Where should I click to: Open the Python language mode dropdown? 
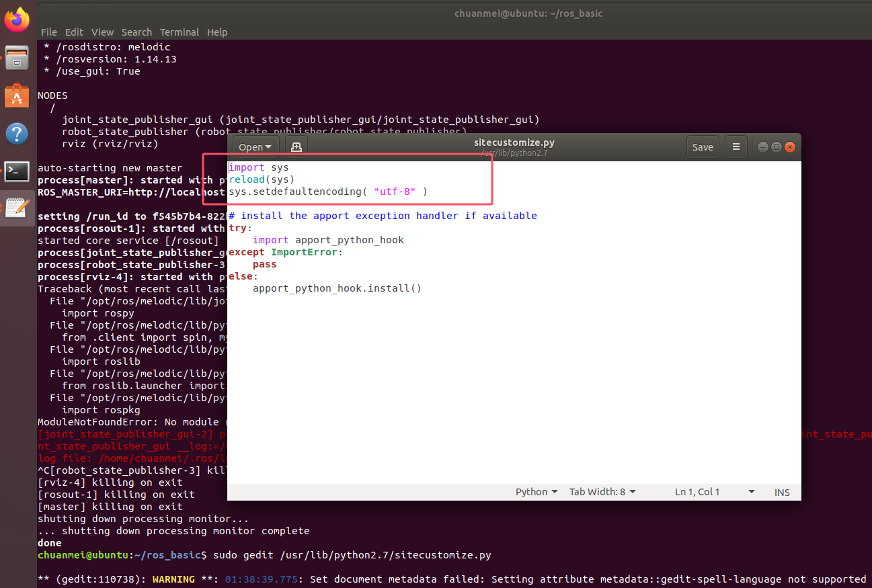[x=536, y=491]
